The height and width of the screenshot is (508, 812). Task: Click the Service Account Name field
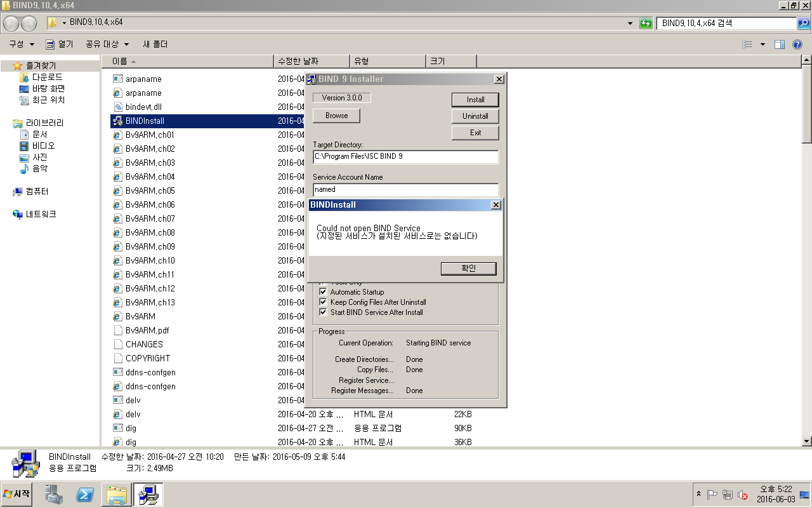point(405,189)
